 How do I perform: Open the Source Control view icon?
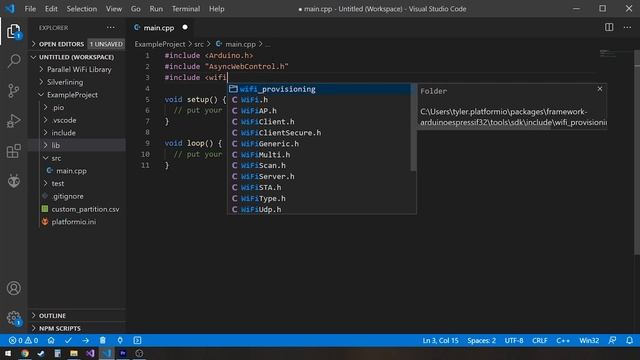pos(13,91)
